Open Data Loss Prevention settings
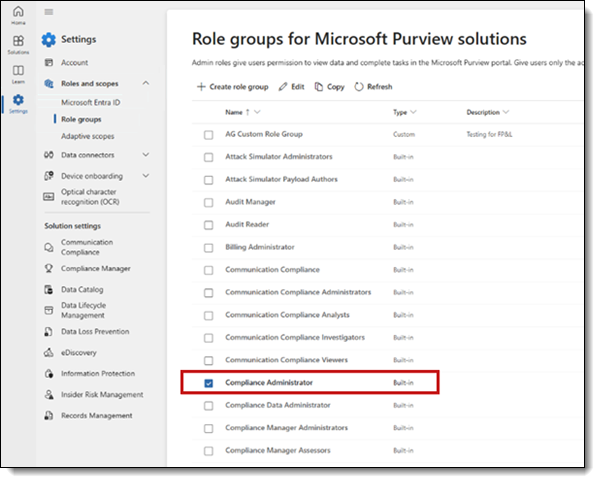Image resolution: width=600 pixels, height=483 pixels. point(95,331)
